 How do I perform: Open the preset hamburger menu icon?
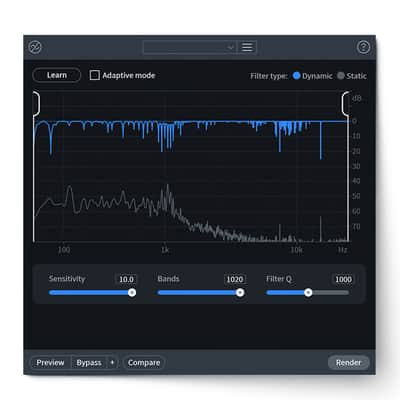coord(247,47)
